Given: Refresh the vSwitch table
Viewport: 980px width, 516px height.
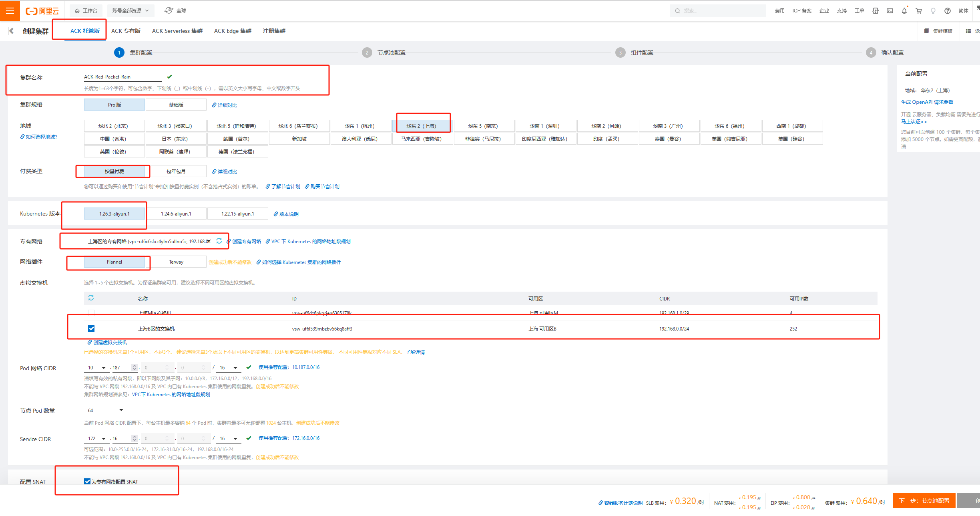Looking at the screenshot, I should click(x=91, y=298).
